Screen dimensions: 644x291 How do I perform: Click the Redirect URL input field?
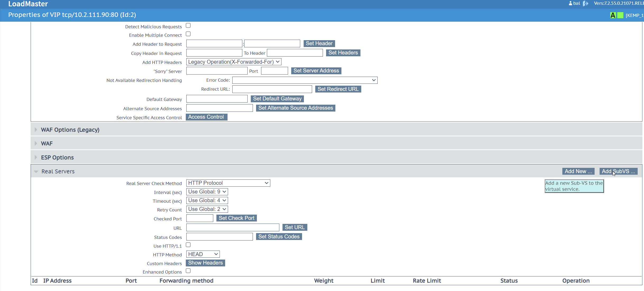pyautogui.click(x=272, y=89)
